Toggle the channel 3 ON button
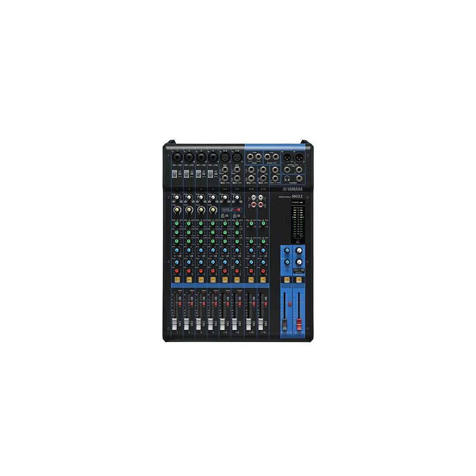Screen dimensions: 476x476 pyautogui.click(x=201, y=279)
